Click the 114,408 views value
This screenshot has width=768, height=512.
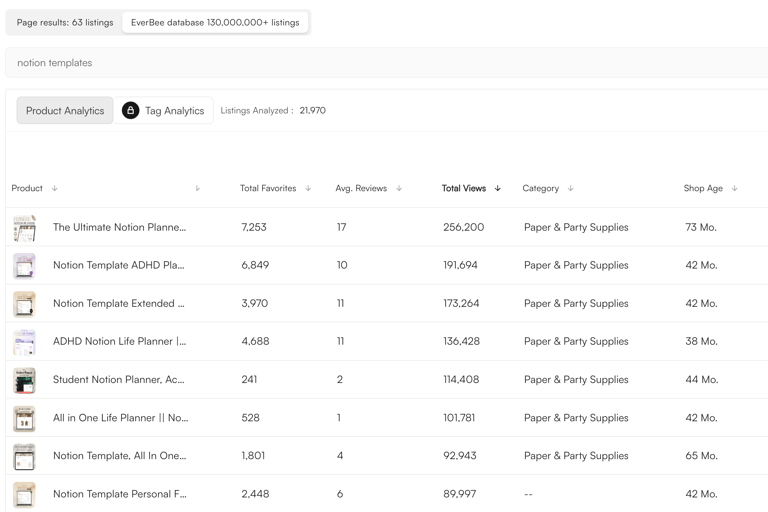tap(461, 379)
